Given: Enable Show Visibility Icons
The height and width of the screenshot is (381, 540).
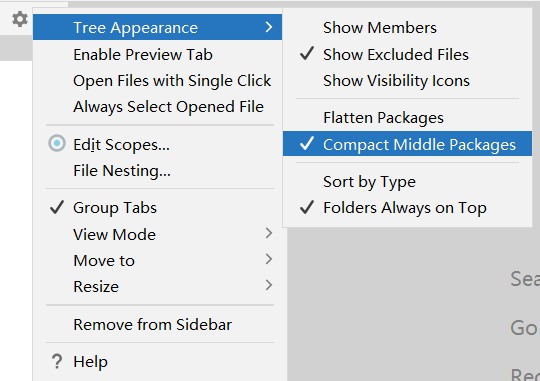Looking at the screenshot, I should coord(407,81).
